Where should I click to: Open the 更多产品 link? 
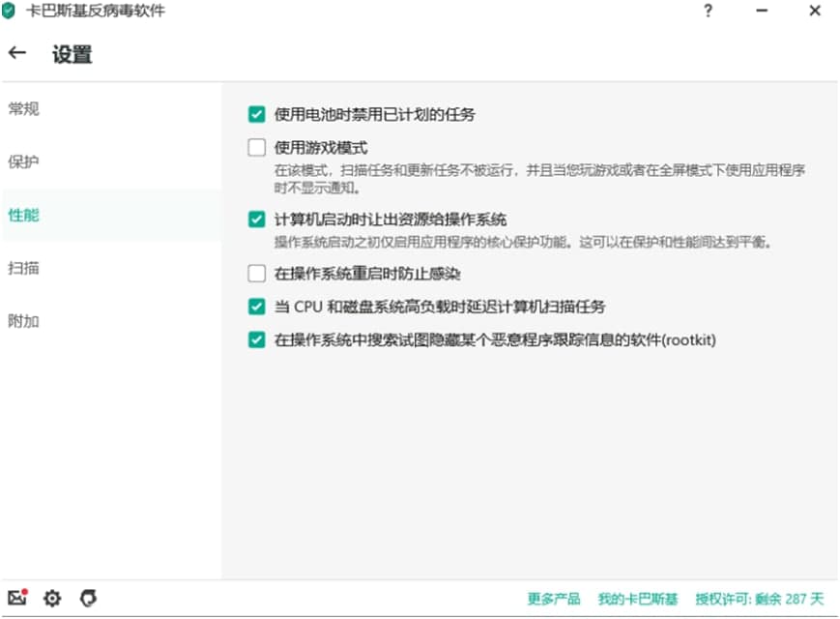click(x=554, y=599)
